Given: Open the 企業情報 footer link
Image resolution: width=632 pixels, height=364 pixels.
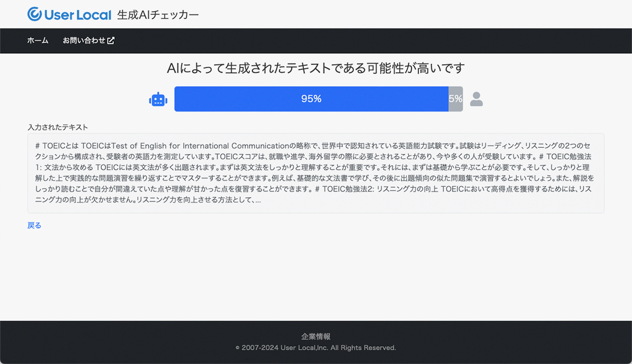Looking at the screenshot, I should pyautogui.click(x=315, y=337).
